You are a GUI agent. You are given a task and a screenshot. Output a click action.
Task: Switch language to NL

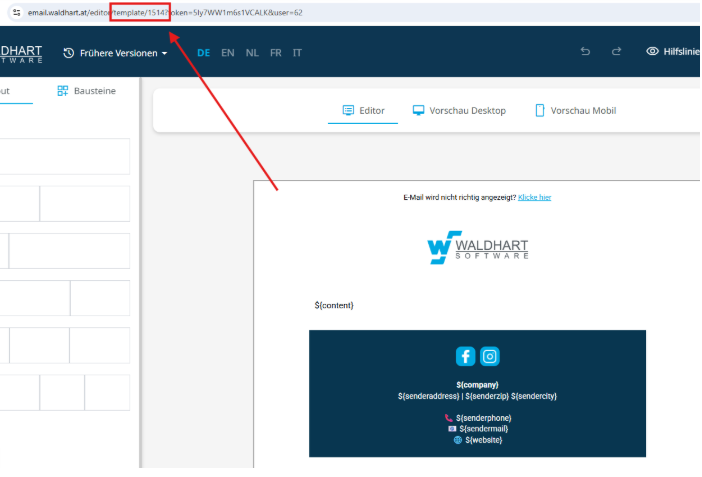click(252, 53)
